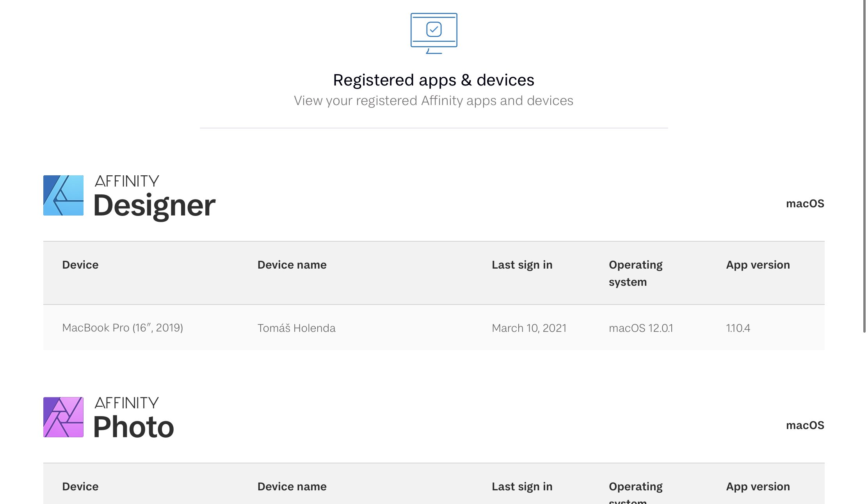Click the 'MacBook Pro (16″, 2019)' cell
The width and height of the screenshot is (868, 504).
pos(123,328)
